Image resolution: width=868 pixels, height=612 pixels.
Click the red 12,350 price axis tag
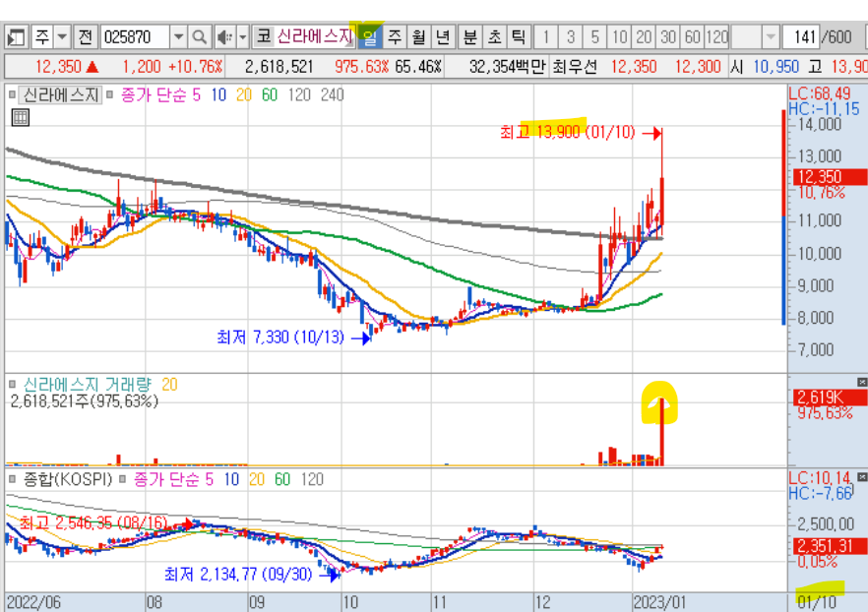830,177
